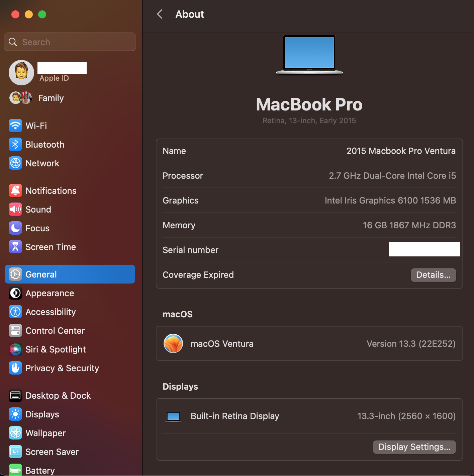Image resolution: width=474 pixels, height=476 pixels.
Task: Open Battery icon
Action: pos(15,470)
